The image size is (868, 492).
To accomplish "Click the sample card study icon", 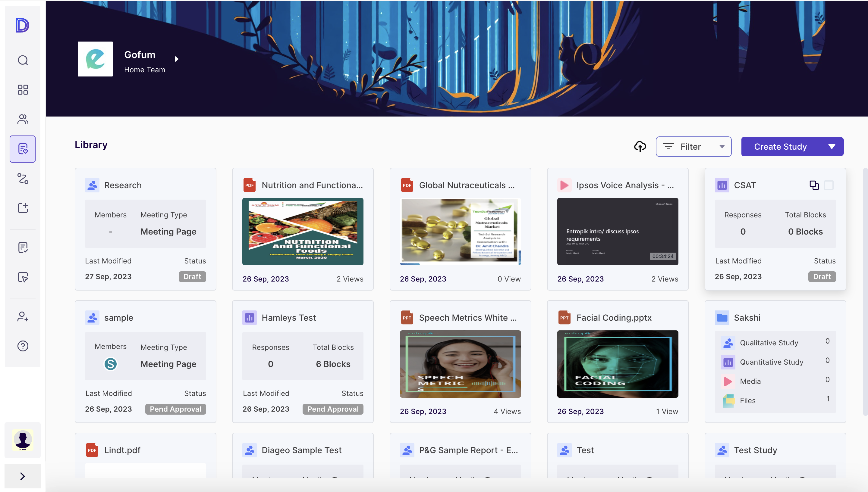I will (92, 317).
